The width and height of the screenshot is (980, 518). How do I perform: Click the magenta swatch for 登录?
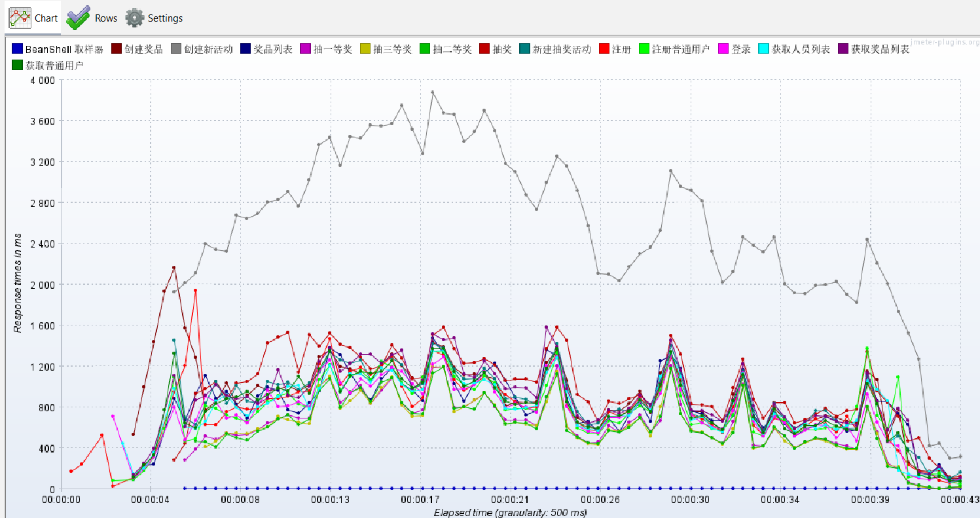click(724, 49)
